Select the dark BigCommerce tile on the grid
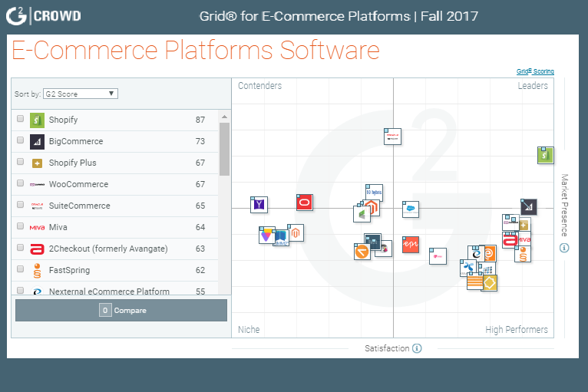This screenshot has width=588, height=392. click(529, 207)
